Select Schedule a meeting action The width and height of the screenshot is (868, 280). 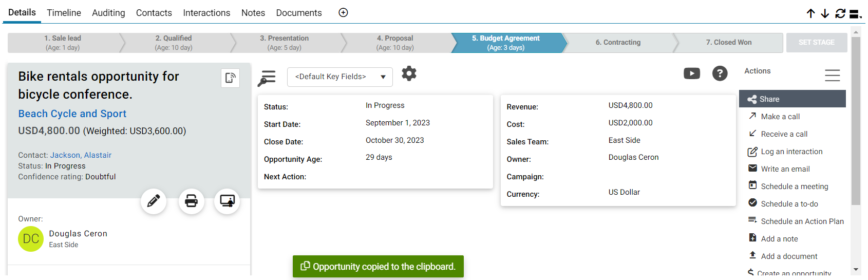[x=795, y=186]
